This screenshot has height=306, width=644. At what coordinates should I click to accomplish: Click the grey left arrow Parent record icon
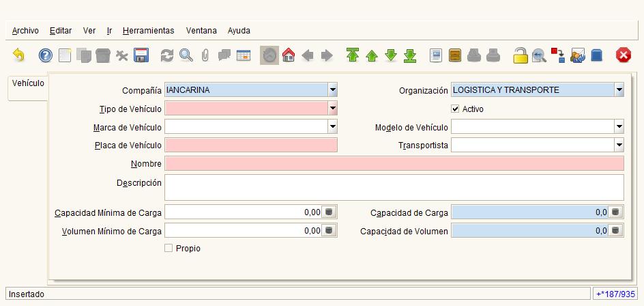pos(308,55)
